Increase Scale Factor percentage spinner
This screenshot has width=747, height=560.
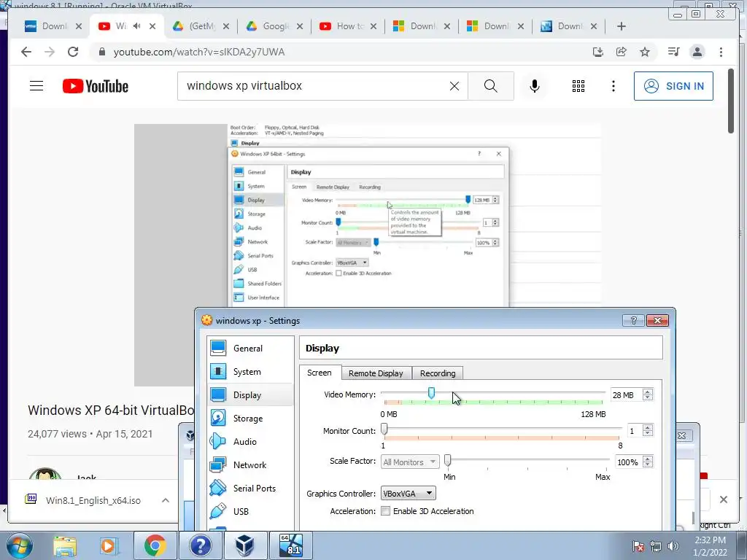647,459
